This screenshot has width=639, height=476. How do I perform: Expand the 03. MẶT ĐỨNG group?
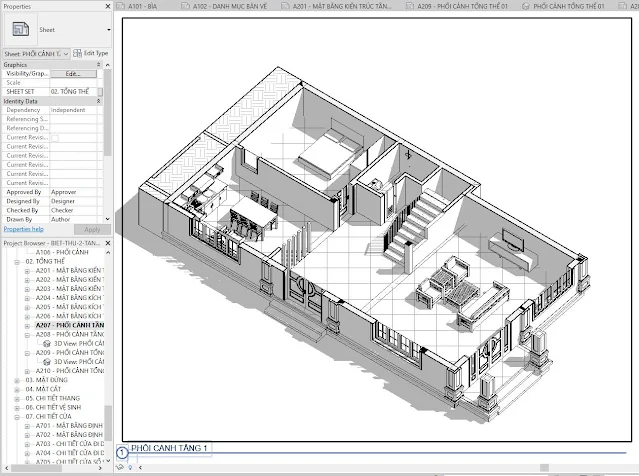point(17,380)
